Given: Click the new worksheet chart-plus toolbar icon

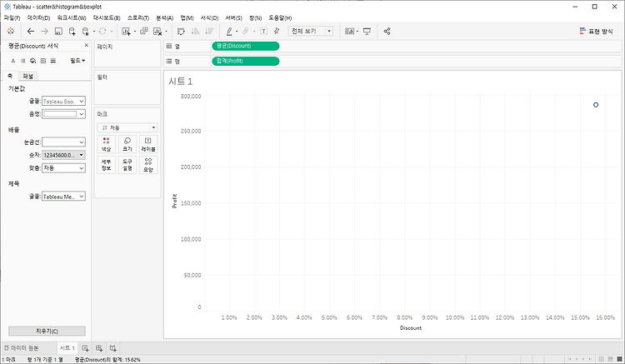Looking at the screenshot, I should click(126, 31).
